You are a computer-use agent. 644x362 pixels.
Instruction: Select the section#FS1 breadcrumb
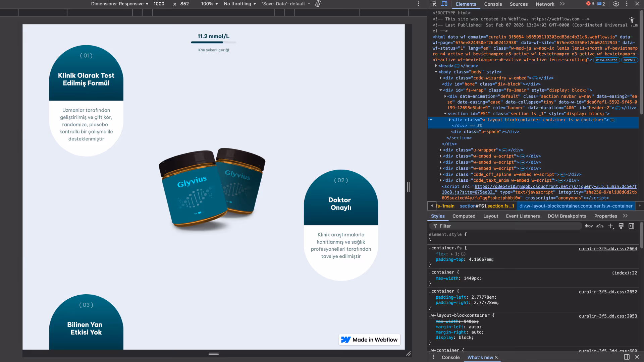pos(487,206)
